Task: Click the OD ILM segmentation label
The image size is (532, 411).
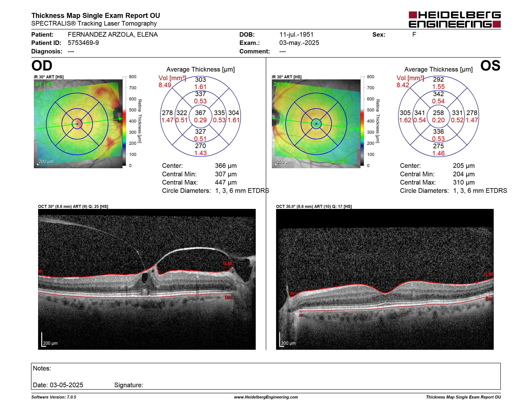Action: [x=227, y=264]
